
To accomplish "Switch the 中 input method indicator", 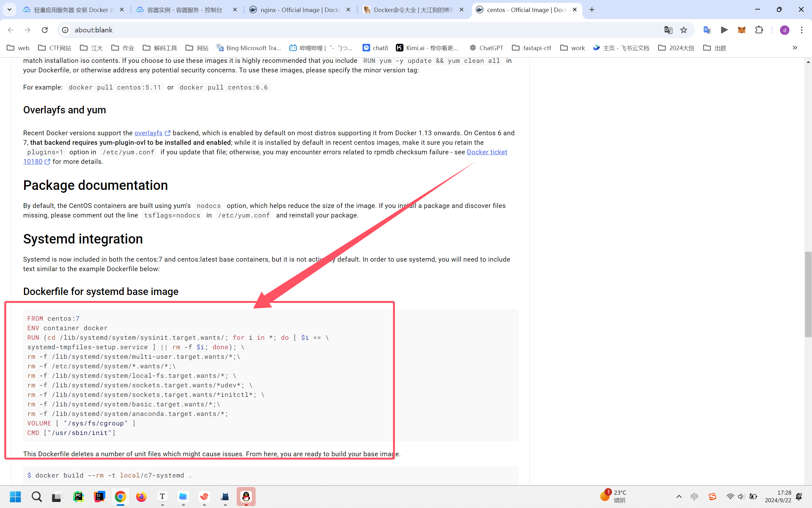I will pos(694,496).
